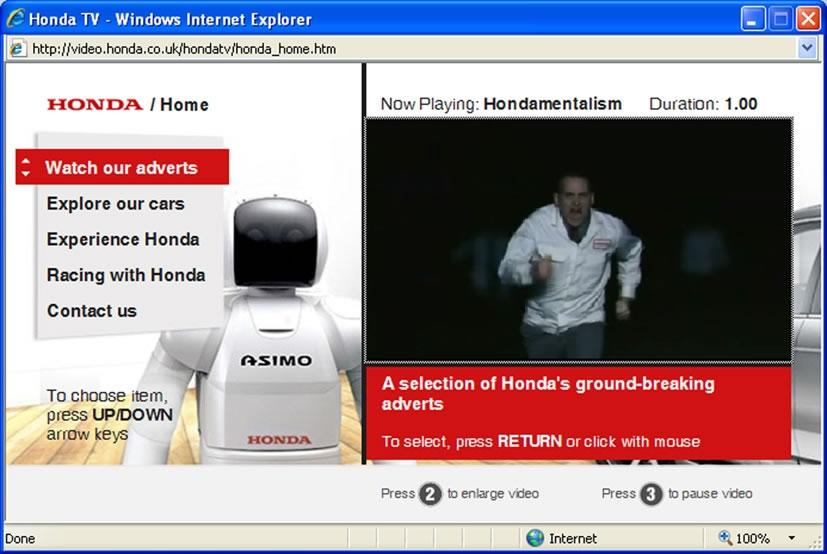Click the URL address field

point(400,48)
